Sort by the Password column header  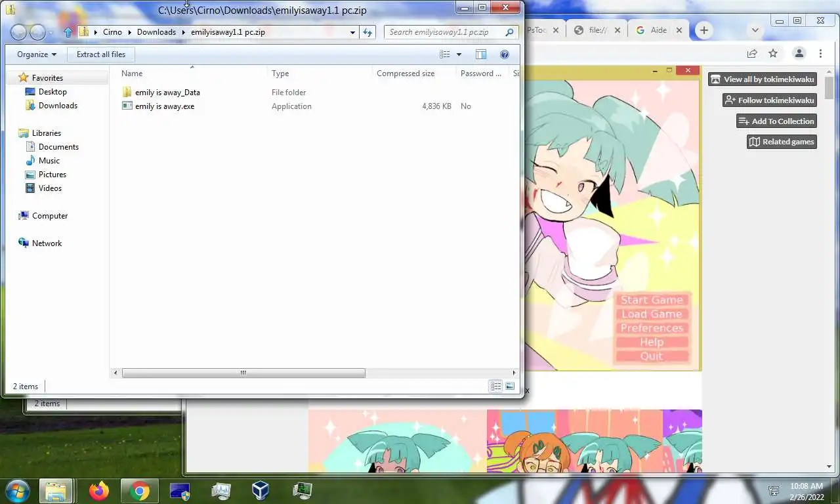coord(482,73)
